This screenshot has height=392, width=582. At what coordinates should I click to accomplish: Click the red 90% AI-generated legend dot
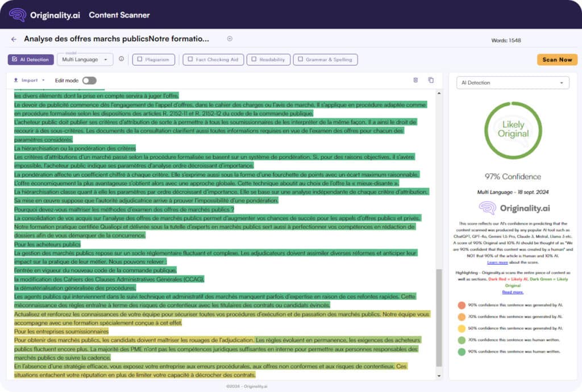(x=462, y=305)
